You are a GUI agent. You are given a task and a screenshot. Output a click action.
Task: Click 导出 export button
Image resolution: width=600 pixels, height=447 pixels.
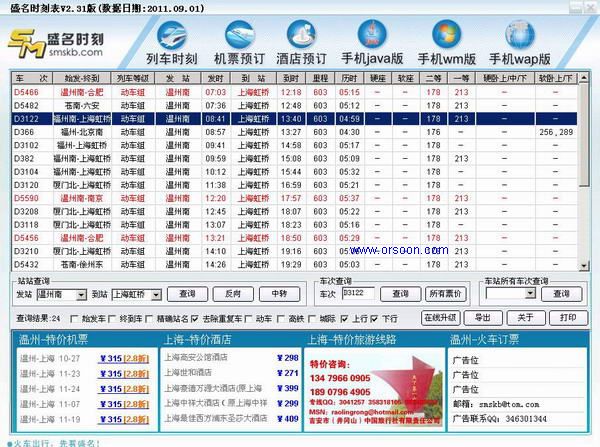(x=483, y=318)
